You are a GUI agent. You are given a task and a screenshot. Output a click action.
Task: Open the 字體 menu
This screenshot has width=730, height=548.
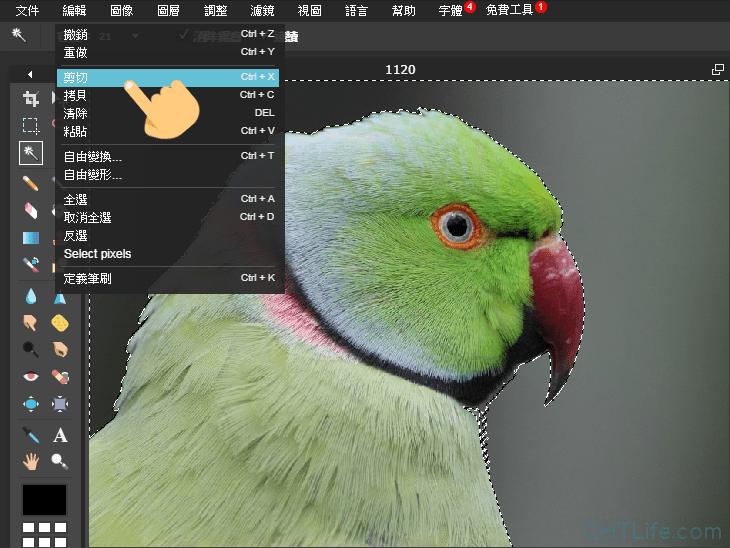coord(451,10)
